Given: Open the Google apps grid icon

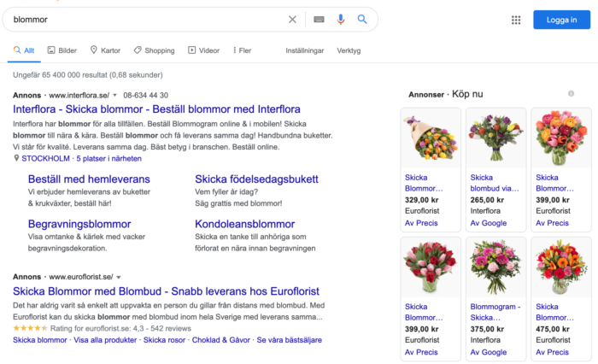Looking at the screenshot, I should click(516, 20).
